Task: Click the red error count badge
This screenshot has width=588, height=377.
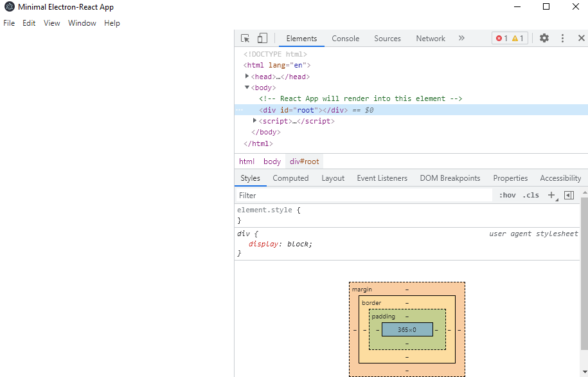Action: 502,39
